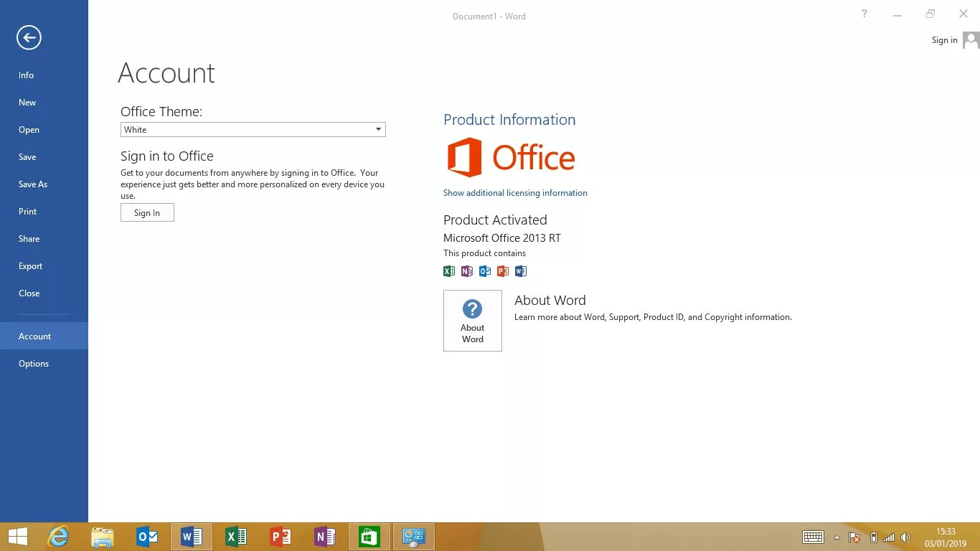Open the network signal icon
This screenshot has width=980, height=551.
pos(889,537)
